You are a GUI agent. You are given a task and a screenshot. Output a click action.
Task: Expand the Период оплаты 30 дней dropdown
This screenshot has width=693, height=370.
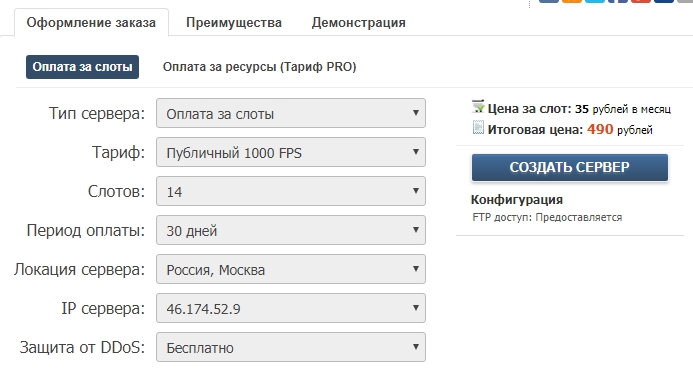pyautogui.click(x=291, y=230)
